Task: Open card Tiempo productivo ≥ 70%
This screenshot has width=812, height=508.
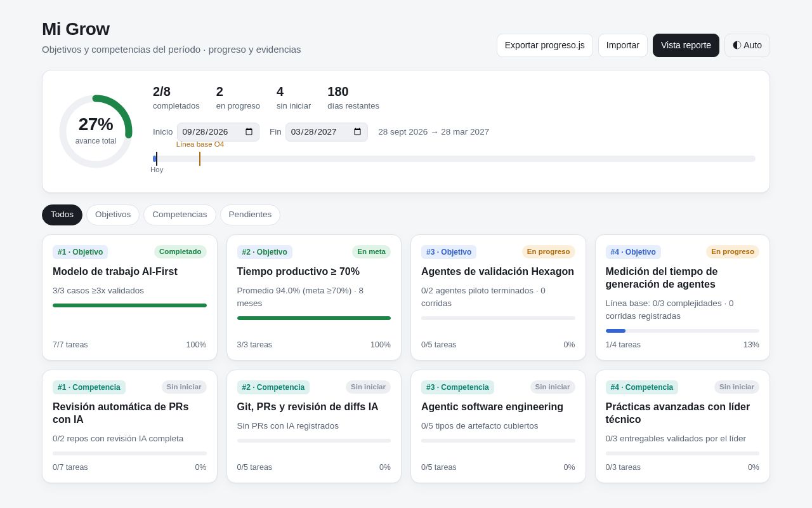Action: click(x=314, y=298)
